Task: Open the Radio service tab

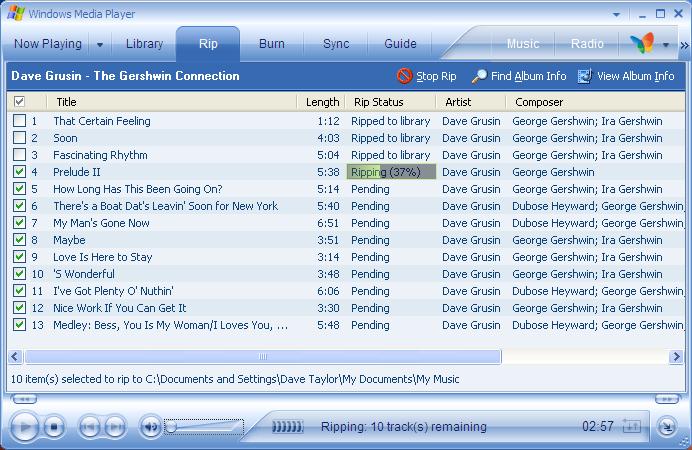Action: [587, 44]
